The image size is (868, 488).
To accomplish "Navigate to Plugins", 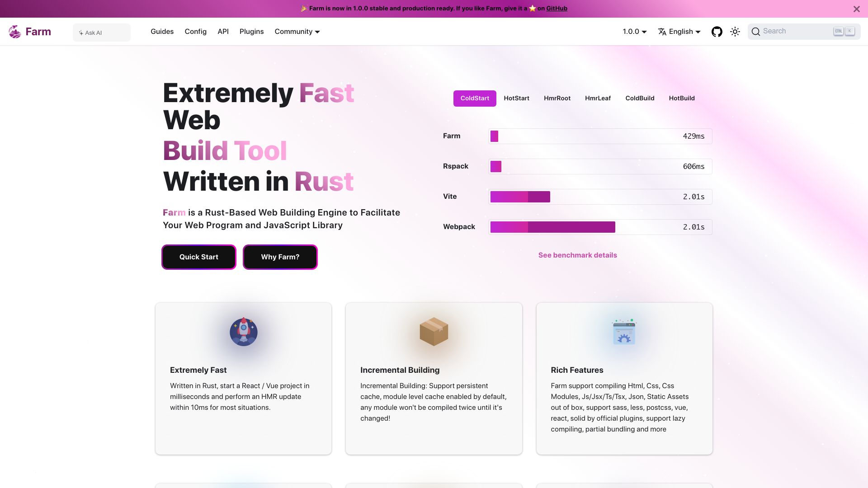I will point(251,32).
